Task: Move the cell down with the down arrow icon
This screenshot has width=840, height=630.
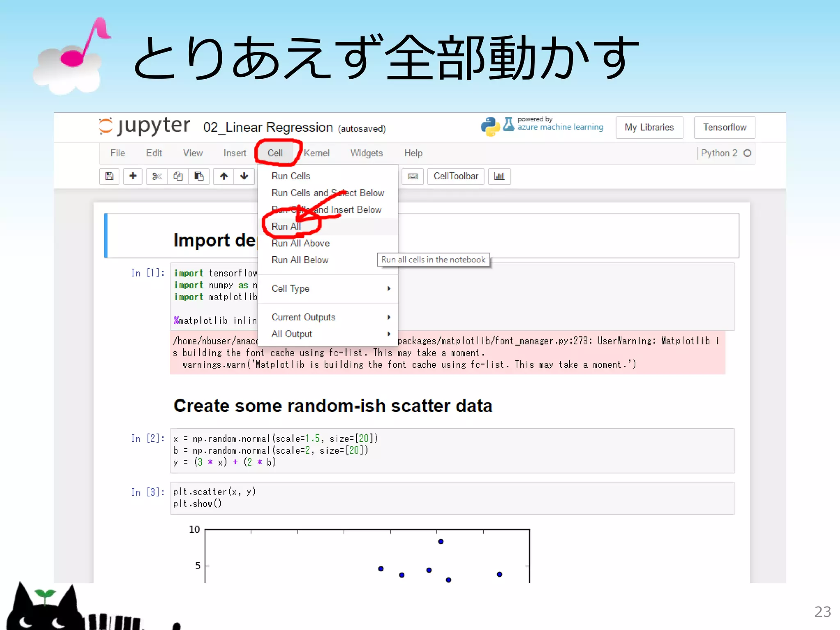Action: (x=244, y=176)
